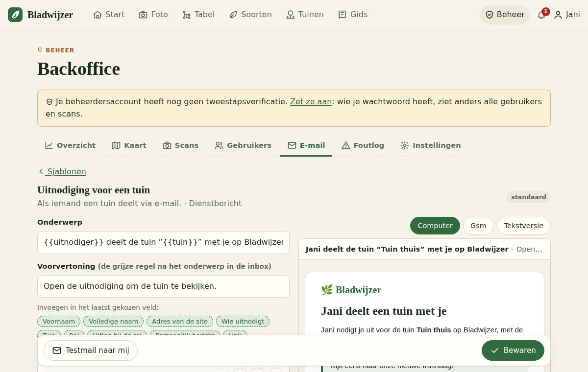Viewport: 588px width, 372px height.
Task: Click the E-mail envelope tab icon
Action: click(x=292, y=145)
